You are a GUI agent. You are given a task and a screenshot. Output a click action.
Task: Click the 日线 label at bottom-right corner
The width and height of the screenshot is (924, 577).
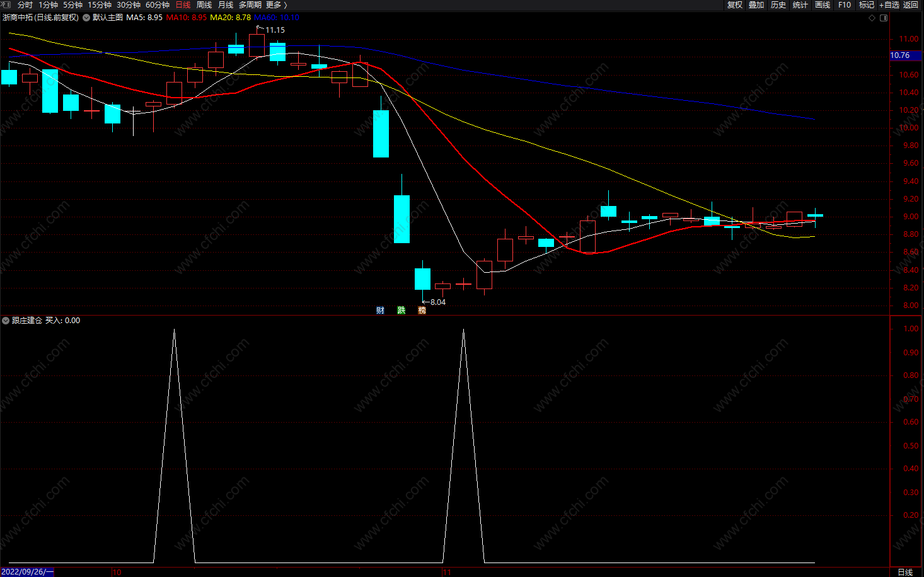pyautogui.click(x=905, y=572)
